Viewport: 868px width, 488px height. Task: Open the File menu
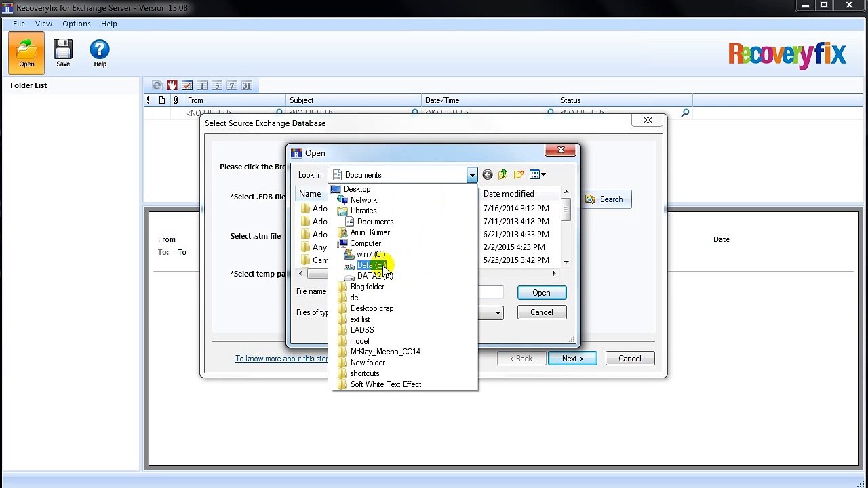(x=19, y=24)
